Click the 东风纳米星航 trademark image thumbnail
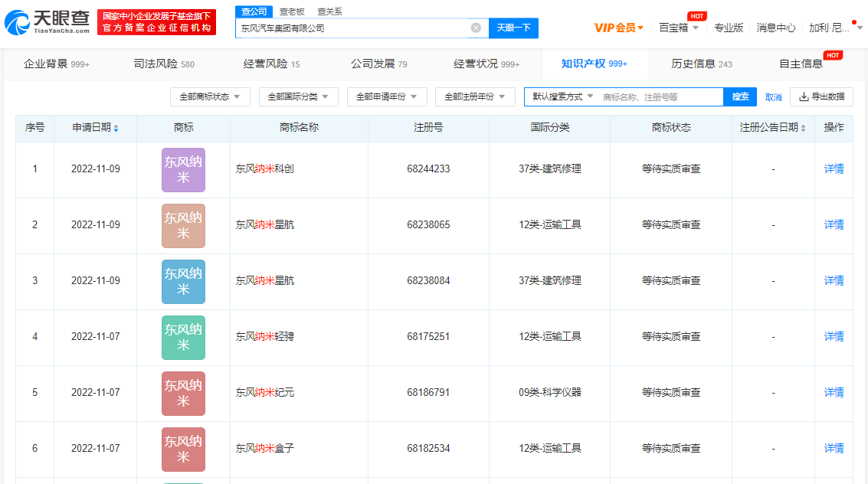Screen dimensions: 868x484 point(183,224)
